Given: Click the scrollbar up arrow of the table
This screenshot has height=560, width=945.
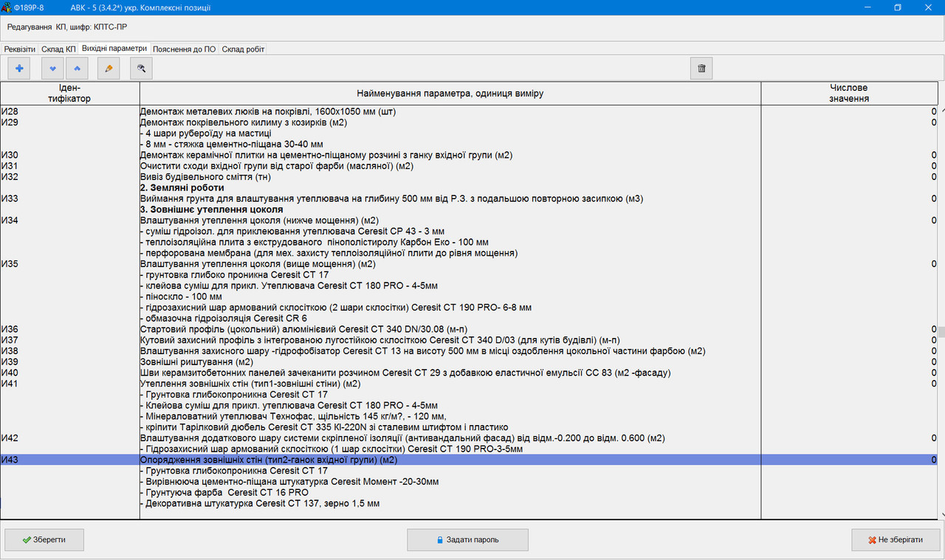Looking at the screenshot, I should (941, 111).
